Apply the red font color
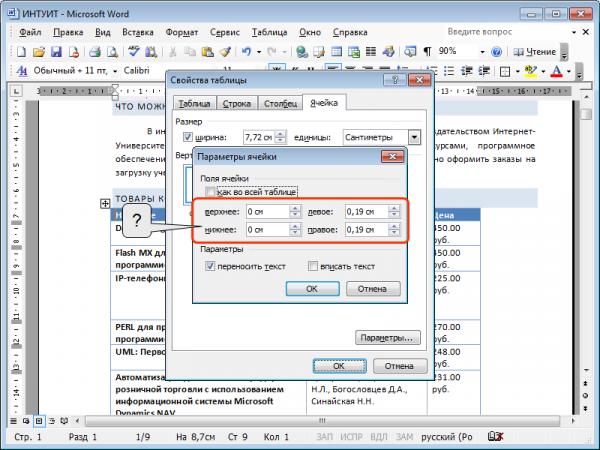Viewport: 600px width, 450px height. 557,71
